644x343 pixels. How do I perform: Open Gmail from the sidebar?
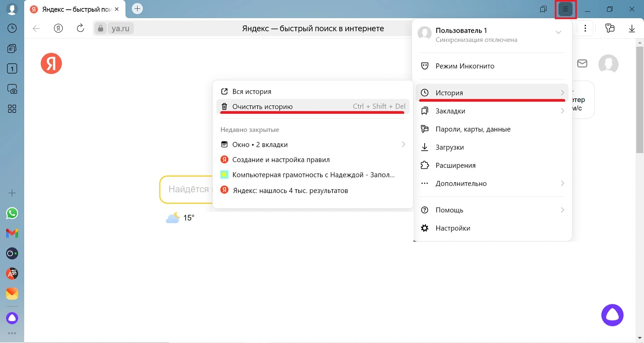pyautogui.click(x=12, y=233)
